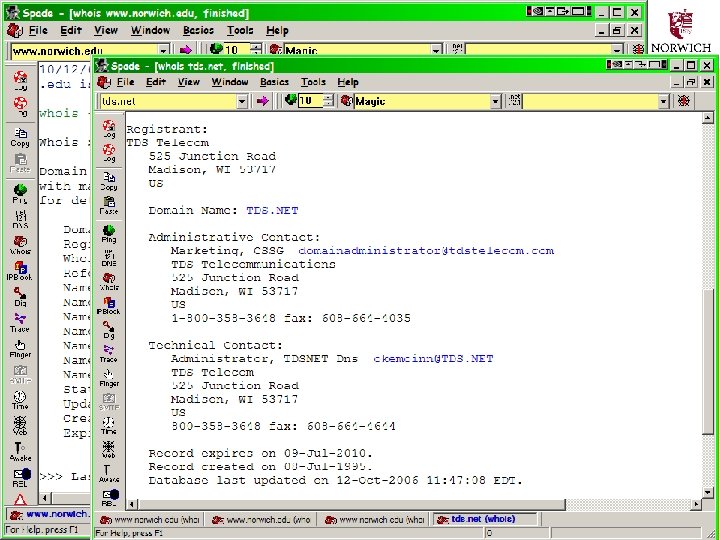This screenshot has height=540, width=720.
Task: Click Copy in the norwich.edu window sidebar
Action: (x=20, y=138)
